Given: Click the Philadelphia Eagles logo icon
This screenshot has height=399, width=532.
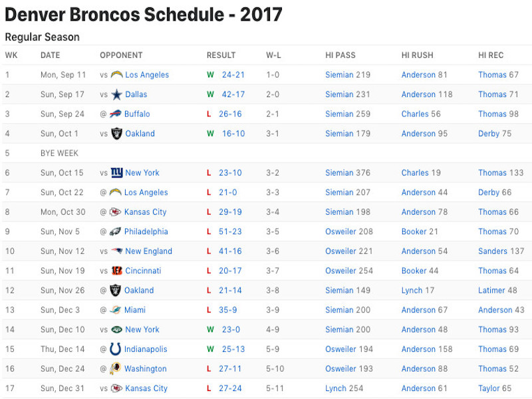Looking at the screenshot, I should tap(115, 231).
